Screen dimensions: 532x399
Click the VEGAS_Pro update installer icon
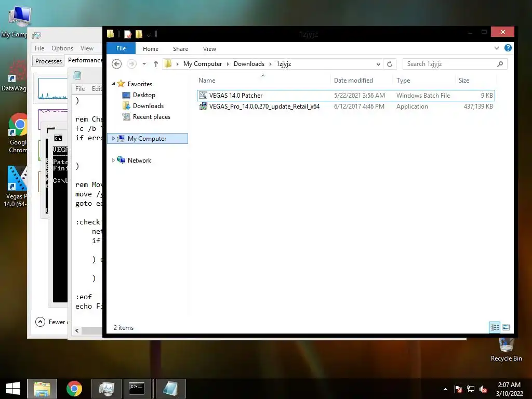click(x=203, y=106)
